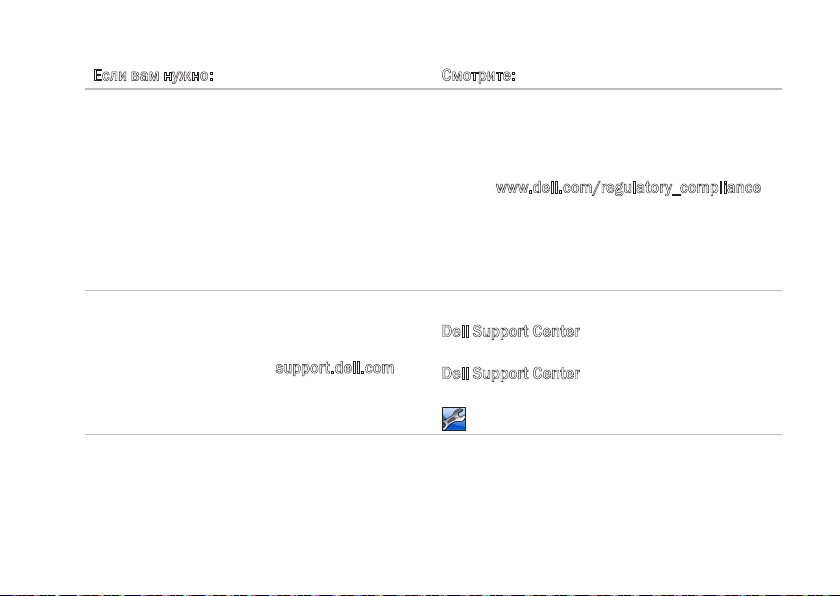Image resolution: width=840 pixels, height=596 pixels.
Task: Click the upper Dell Support Center text
Action: click(511, 331)
